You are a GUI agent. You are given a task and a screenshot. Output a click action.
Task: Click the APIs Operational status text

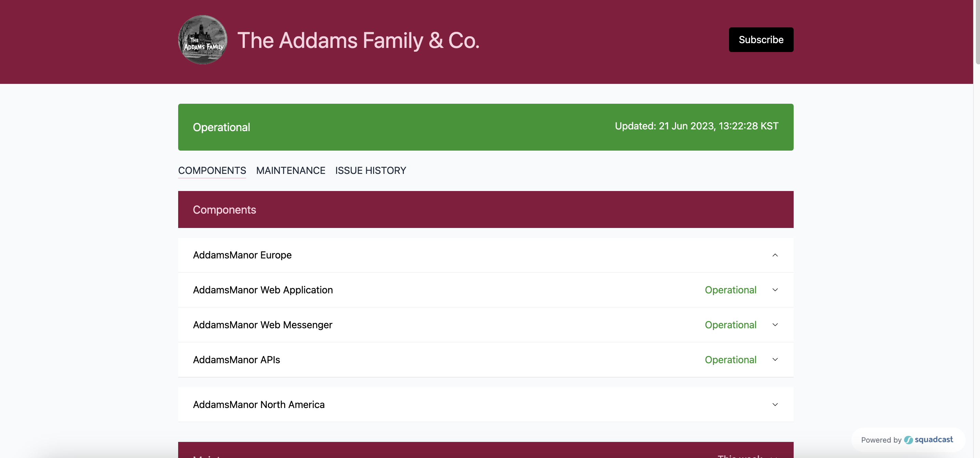tap(730, 360)
